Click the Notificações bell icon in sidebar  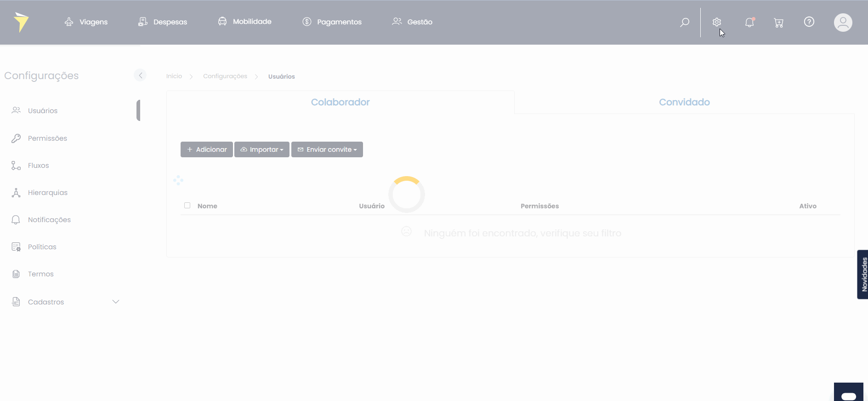[x=16, y=220]
